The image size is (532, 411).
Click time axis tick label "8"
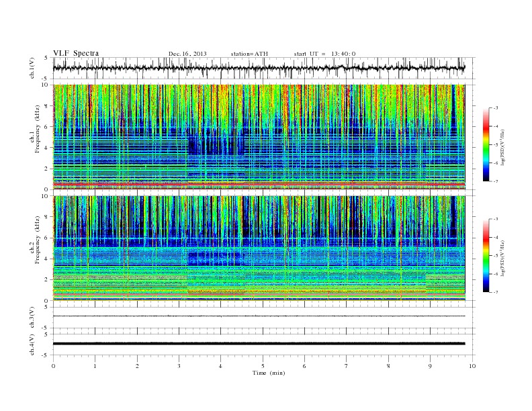[388, 366]
